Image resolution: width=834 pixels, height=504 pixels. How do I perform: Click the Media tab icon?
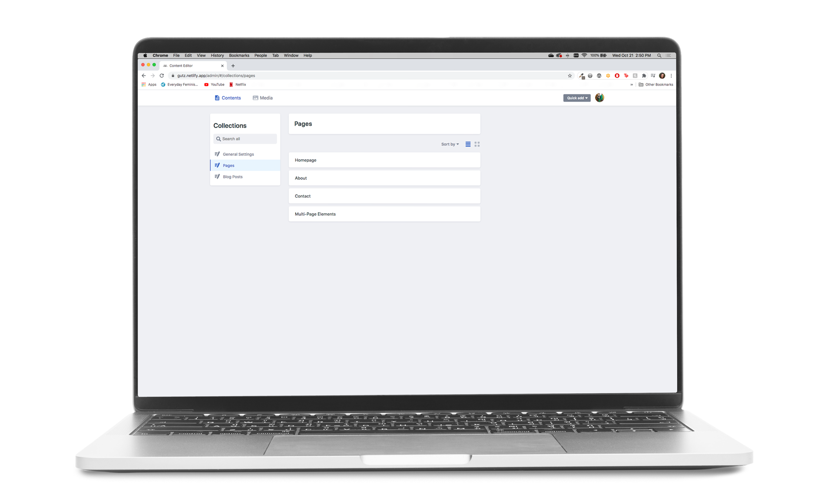256,98
